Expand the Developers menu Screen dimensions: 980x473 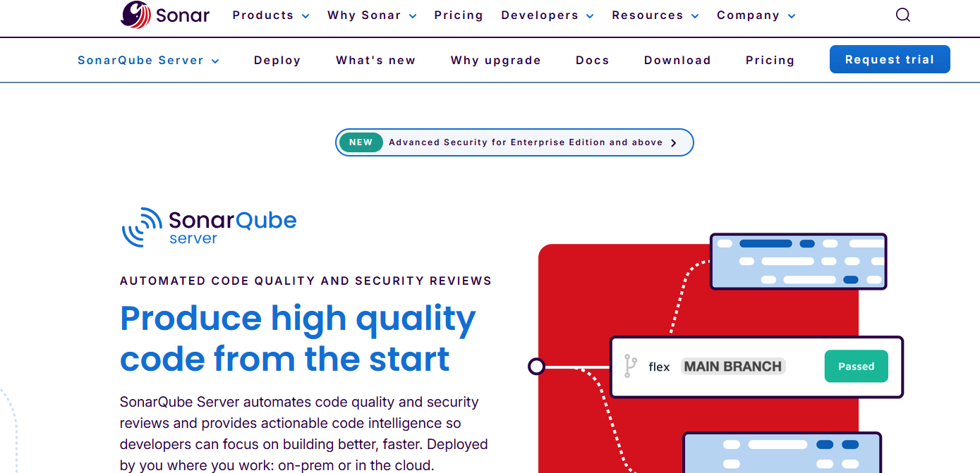point(548,16)
